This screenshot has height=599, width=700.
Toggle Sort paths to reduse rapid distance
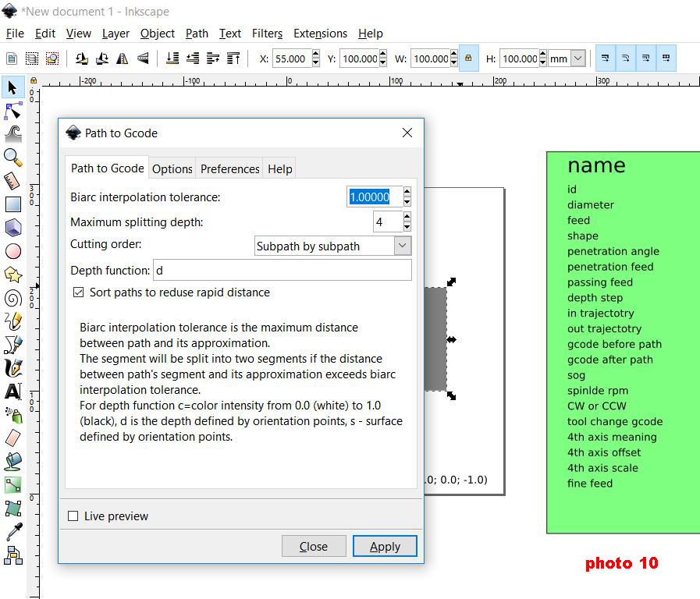[78, 292]
